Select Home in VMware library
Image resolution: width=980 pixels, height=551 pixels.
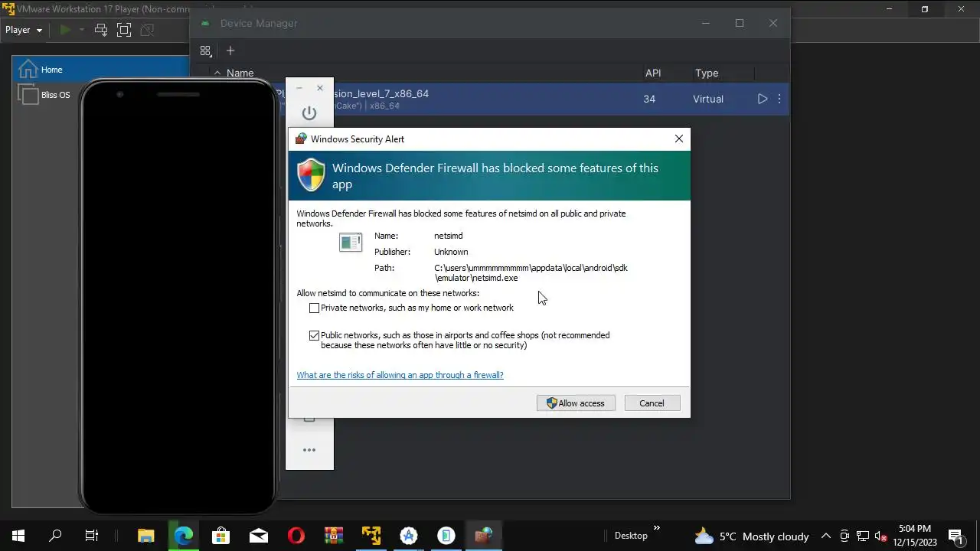100,70
